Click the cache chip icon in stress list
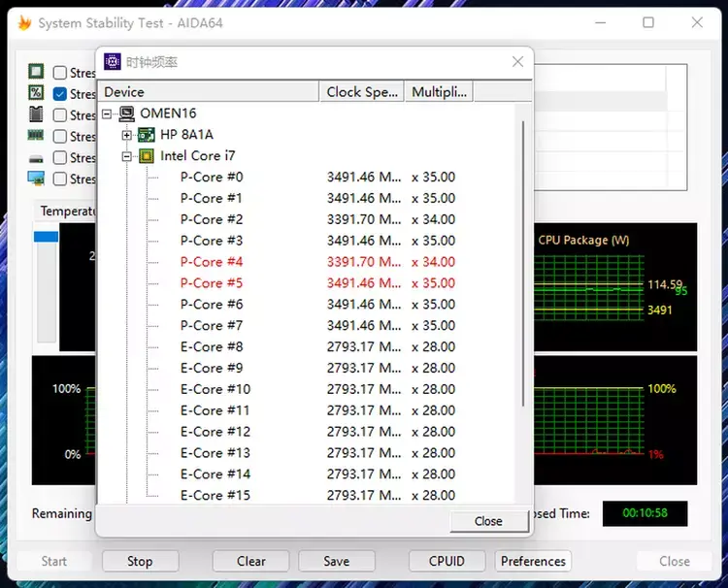 pos(36,114)
